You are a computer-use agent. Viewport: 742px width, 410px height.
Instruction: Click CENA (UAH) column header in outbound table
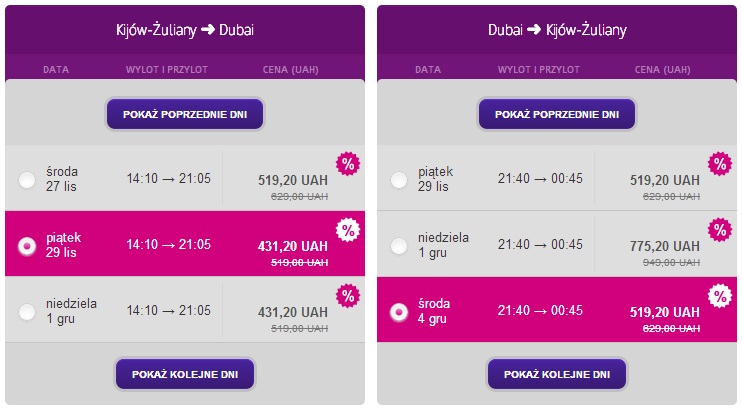tap(291, 70)
